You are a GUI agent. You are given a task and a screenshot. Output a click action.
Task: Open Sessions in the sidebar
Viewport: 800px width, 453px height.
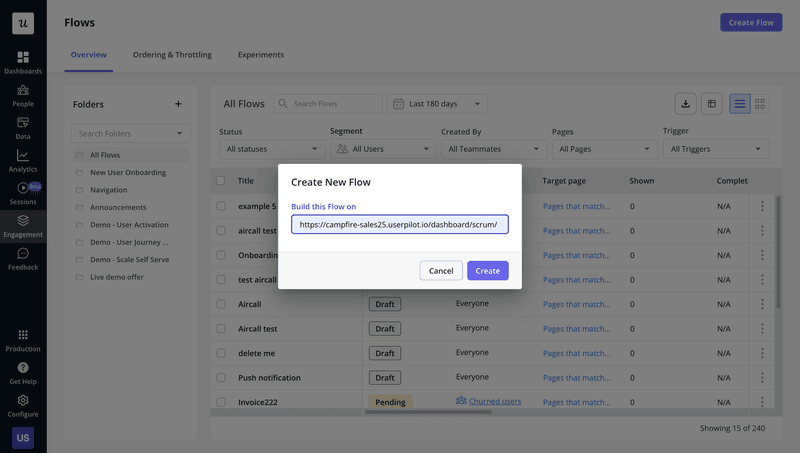(23, 193)
